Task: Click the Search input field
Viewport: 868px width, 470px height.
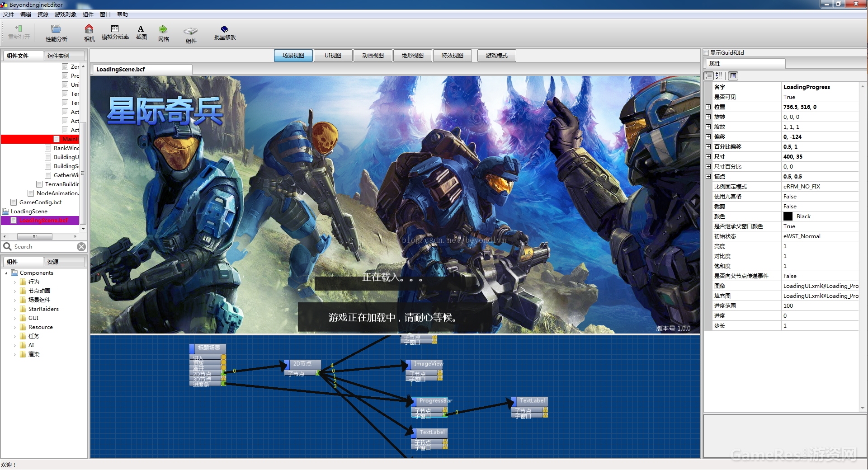Action: click(x=44, y=247)
